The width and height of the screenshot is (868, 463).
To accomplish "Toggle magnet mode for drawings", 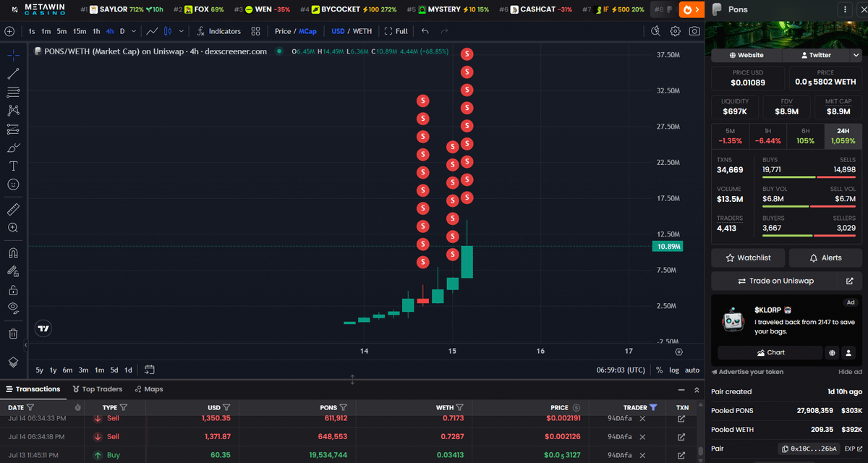I will point(13,252).
